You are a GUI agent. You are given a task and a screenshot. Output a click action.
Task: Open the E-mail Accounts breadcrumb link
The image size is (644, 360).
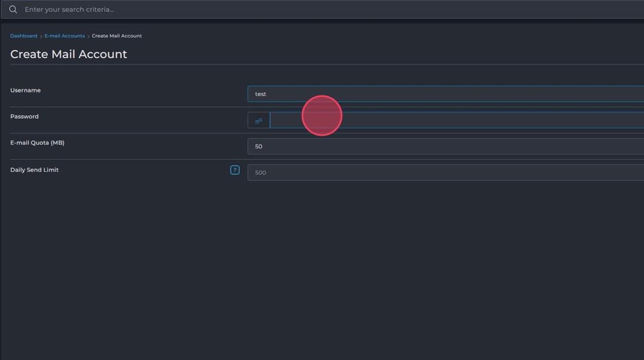[64, 36]
